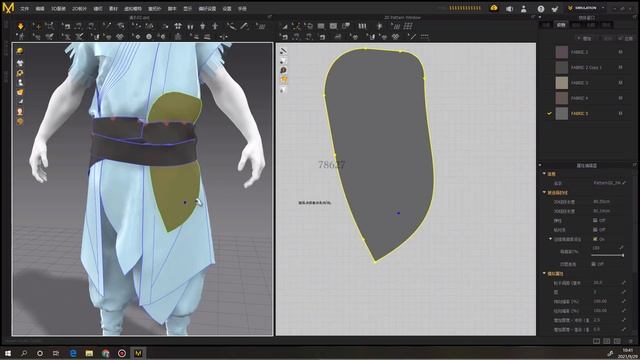This screenshot has width=640, height=360.
Task: Open the Windows Start menu
Action: click(x=8, y=353)
